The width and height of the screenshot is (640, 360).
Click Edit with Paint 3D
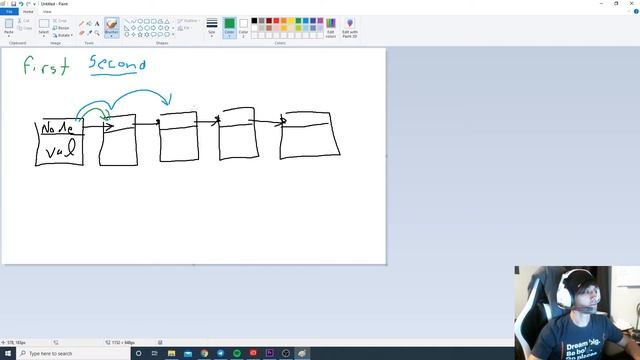point(350,28)
